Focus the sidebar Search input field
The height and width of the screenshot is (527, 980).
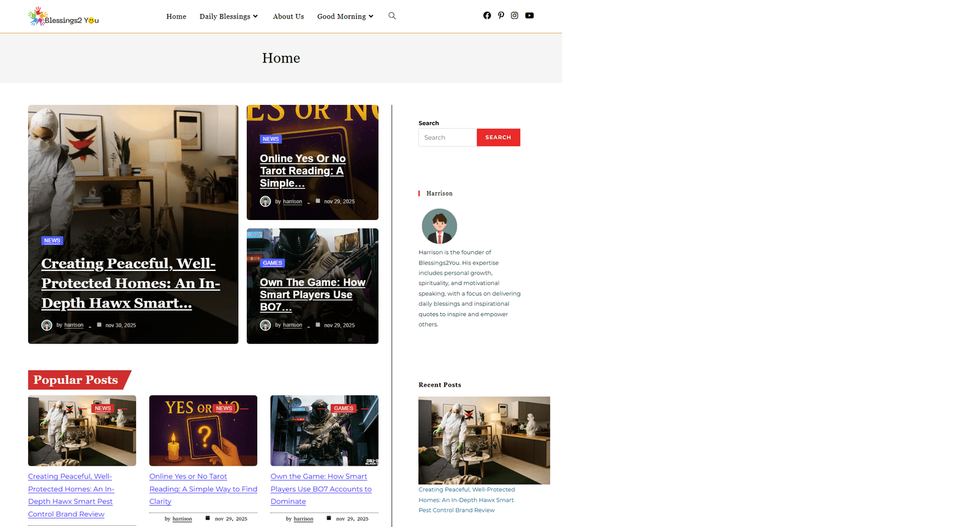click(x=447, y=137)
